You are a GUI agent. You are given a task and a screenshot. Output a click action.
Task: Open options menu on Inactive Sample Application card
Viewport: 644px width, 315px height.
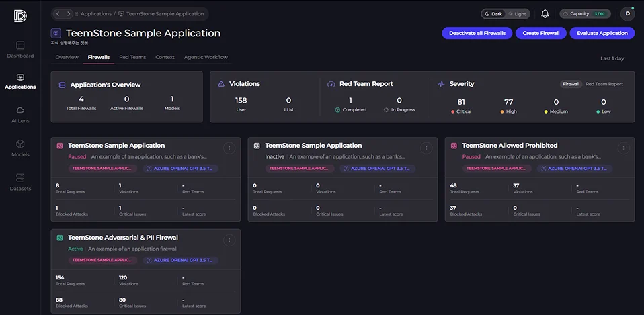click(x=426, y=148)
